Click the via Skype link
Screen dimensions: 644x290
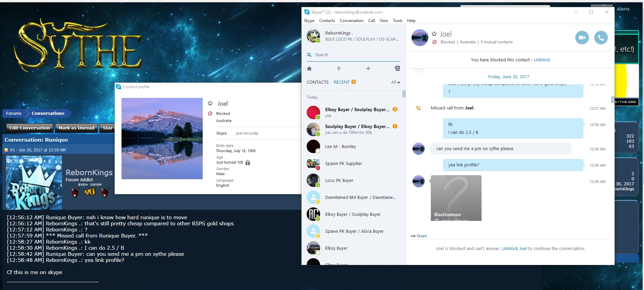pyautogui.click(x=422, y=236)
